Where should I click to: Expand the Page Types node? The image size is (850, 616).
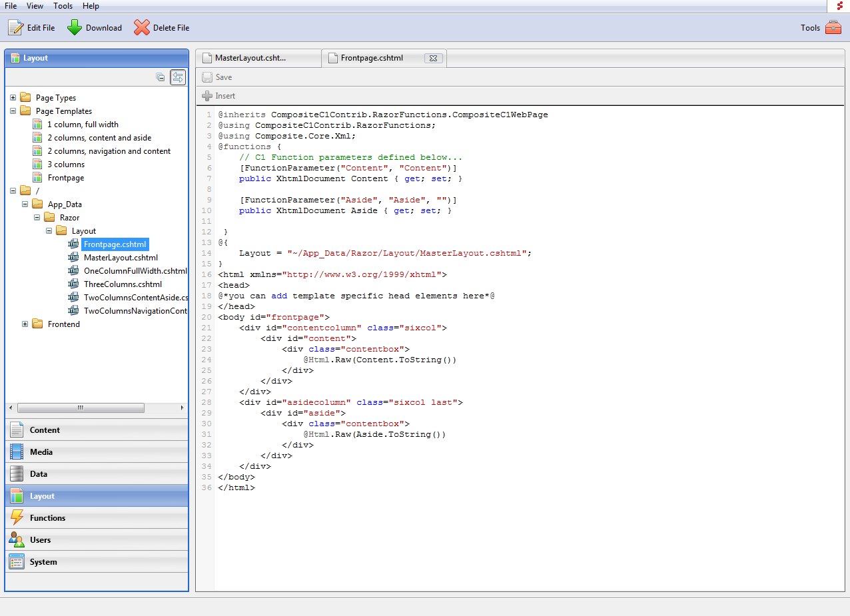[x=13, y=97]
